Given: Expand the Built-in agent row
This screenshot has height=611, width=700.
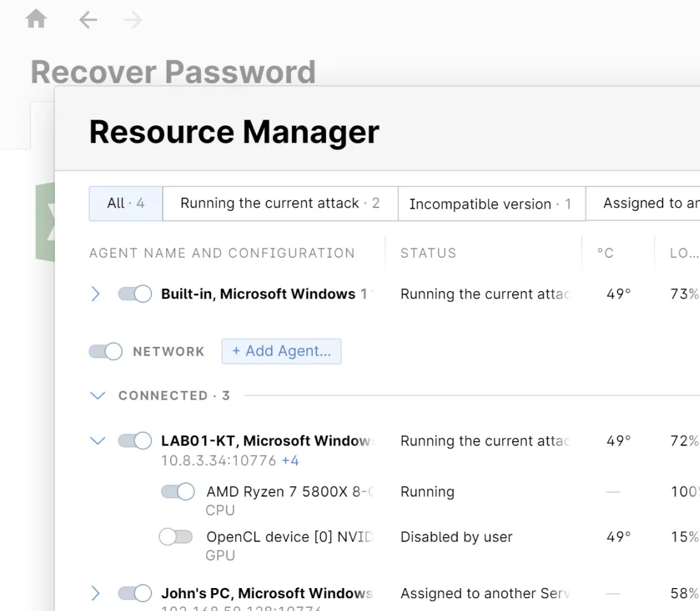Looking at the screenshot, I should [x=95, y=294].
